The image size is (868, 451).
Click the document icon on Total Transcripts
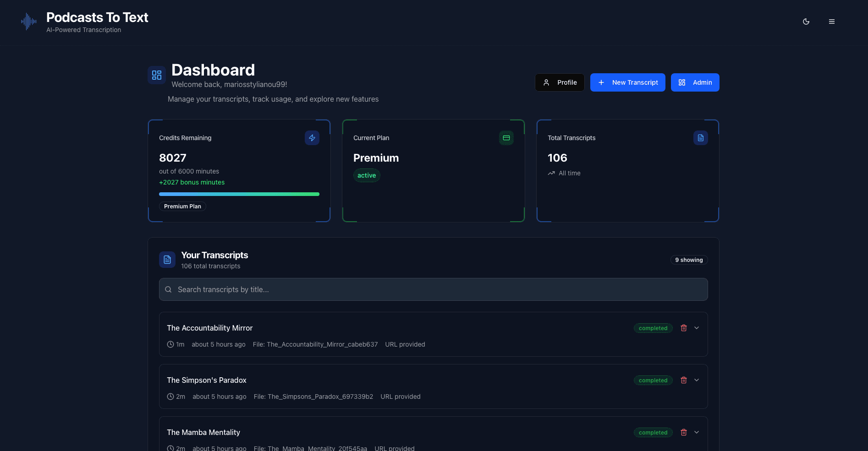click(700, 138)
